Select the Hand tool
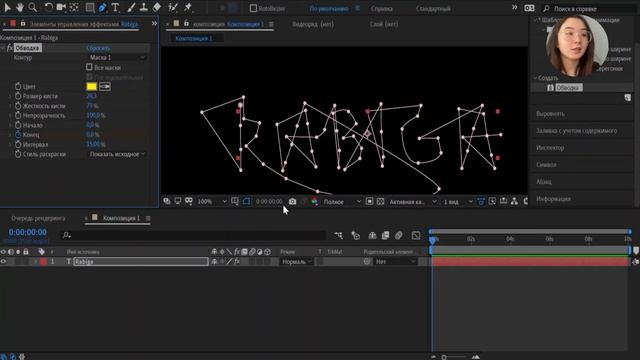Screen dimensions: 640x360 pyautogui.click(x=20, y=7)
